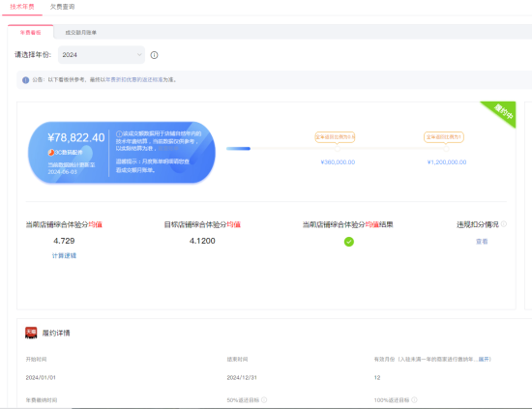Screen dimensions: 532x409
Task: Open the 年费折扣优惠的返还标准 link in notice
Action: tap(134, 79)
